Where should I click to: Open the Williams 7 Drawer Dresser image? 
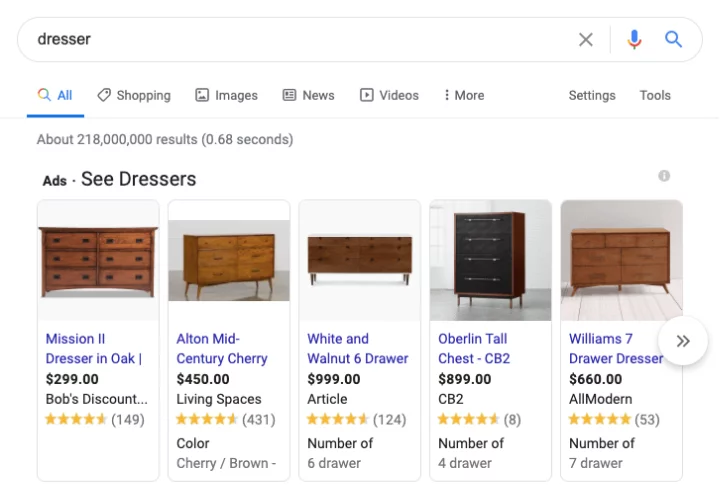pyautogui.click(x=621, y=260)
